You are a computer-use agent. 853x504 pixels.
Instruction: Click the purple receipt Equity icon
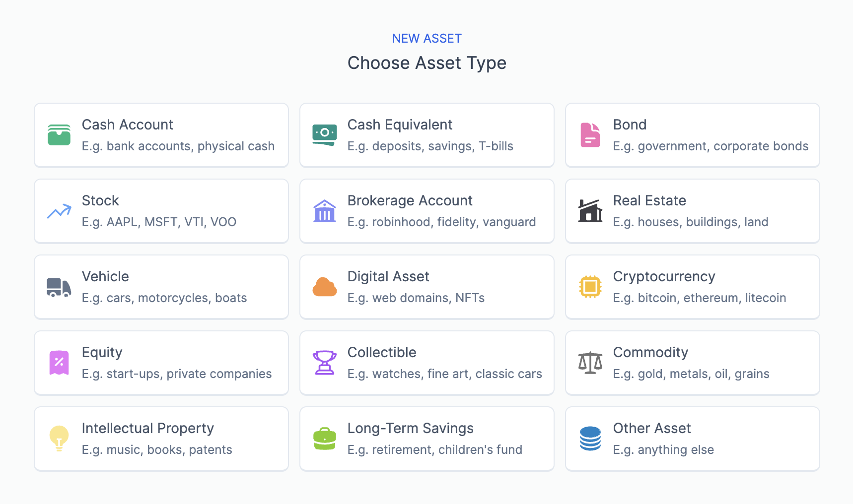pos(59,363)
